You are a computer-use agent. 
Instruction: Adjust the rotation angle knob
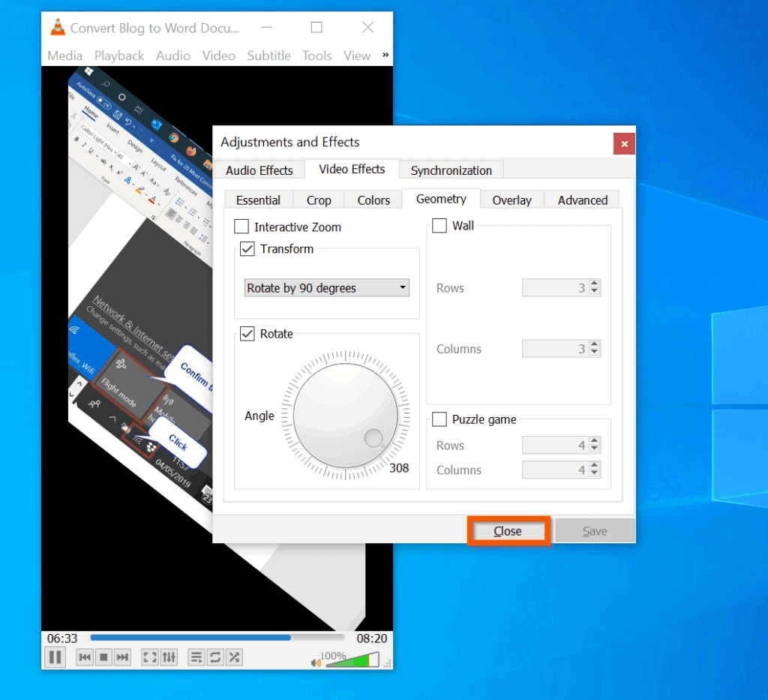346,415
